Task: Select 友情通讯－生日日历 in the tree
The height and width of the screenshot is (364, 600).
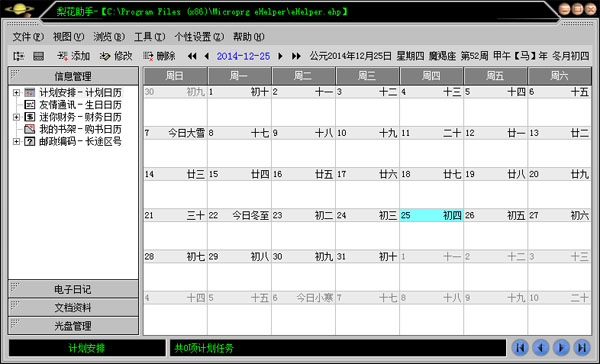Action: [80, 104]
